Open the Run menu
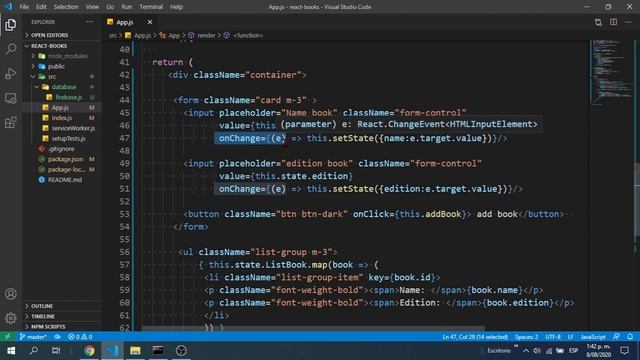 tap(127, 7)
